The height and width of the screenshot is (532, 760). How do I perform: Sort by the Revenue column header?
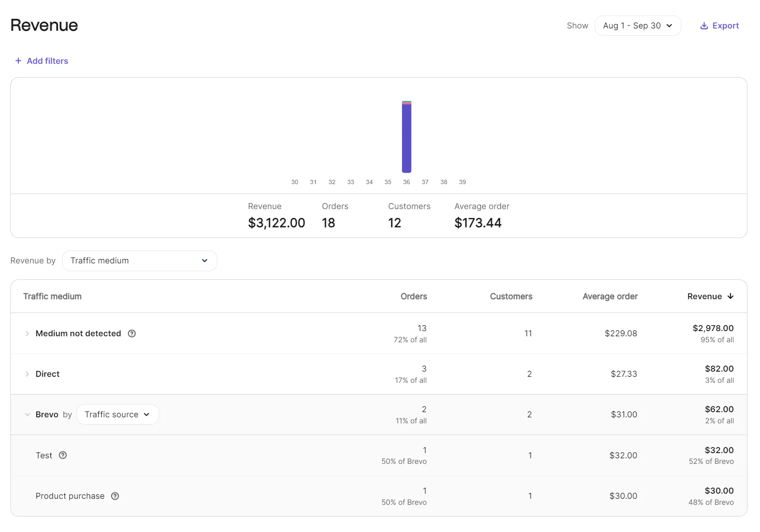point(710,296)
